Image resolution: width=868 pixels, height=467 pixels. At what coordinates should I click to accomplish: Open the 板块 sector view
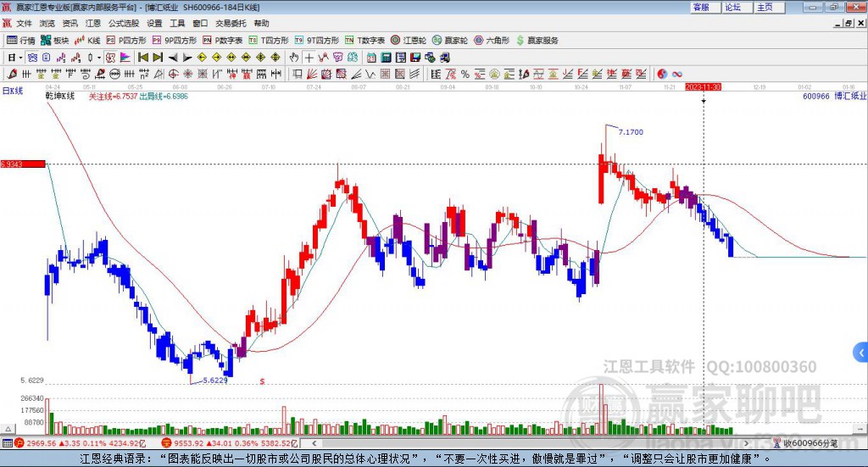click(54, 41)
